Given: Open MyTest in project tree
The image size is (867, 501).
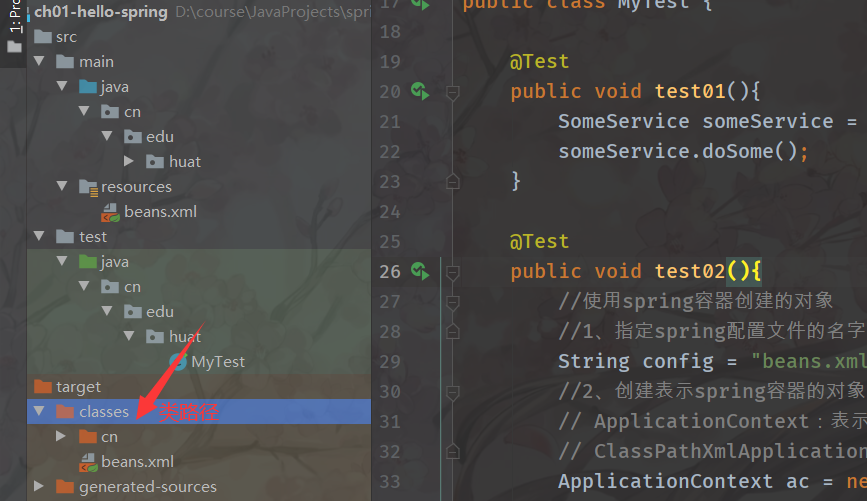Looking at the screenshot, I should [x=218, y=362].
